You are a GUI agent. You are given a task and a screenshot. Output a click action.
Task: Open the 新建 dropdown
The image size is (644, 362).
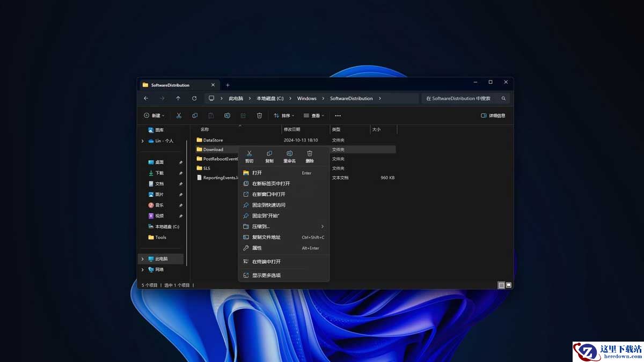154,116
